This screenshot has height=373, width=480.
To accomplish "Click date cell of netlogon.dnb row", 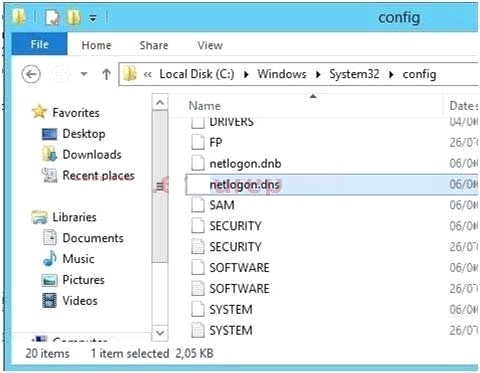I will (463, 164).
